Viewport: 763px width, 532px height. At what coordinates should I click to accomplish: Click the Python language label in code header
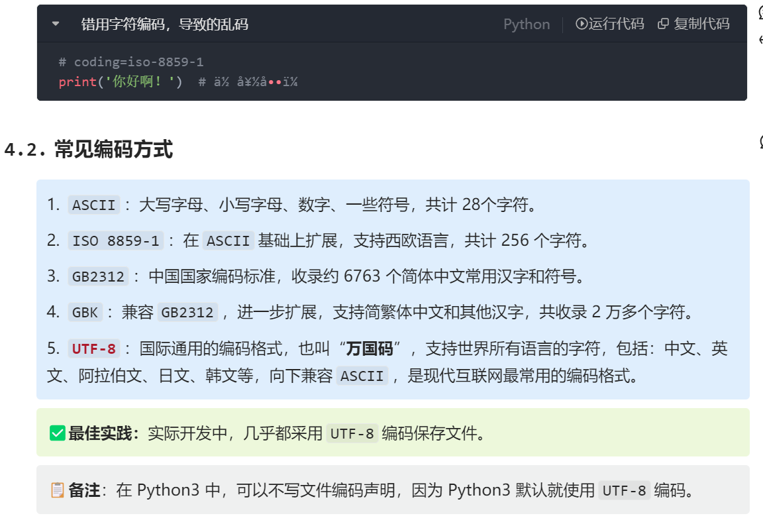coord(527,25)
